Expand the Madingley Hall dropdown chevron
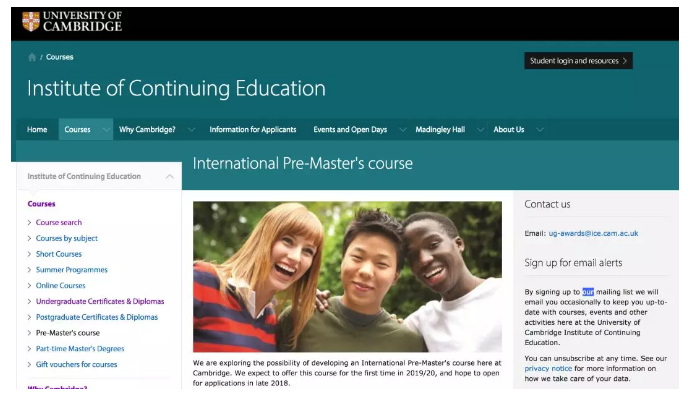This screenshot has width=690, height=398. pyautogui.click(x=481, y=129)
